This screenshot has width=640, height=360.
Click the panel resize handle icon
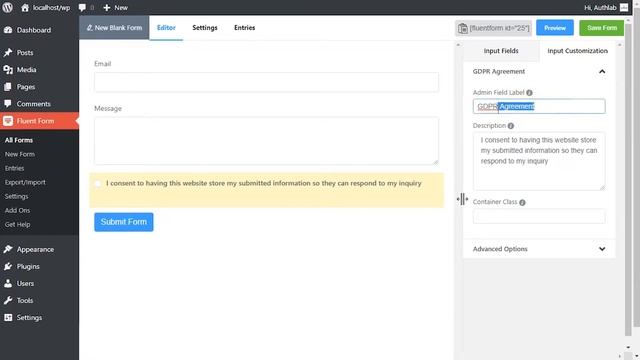[x=462, y=199]
